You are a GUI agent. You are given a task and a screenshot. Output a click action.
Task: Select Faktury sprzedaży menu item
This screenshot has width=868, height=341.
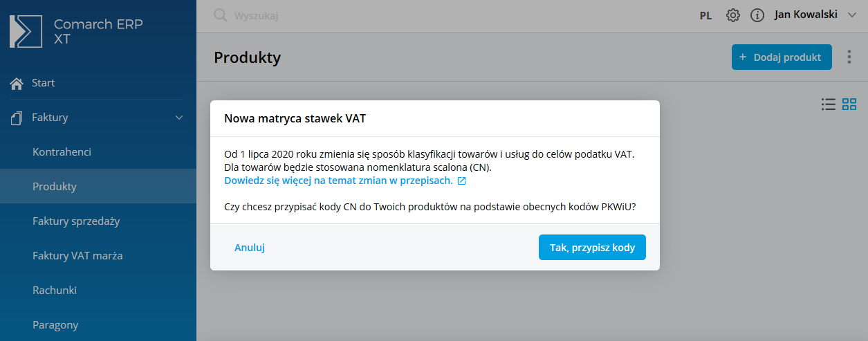(x=76, y=221)
